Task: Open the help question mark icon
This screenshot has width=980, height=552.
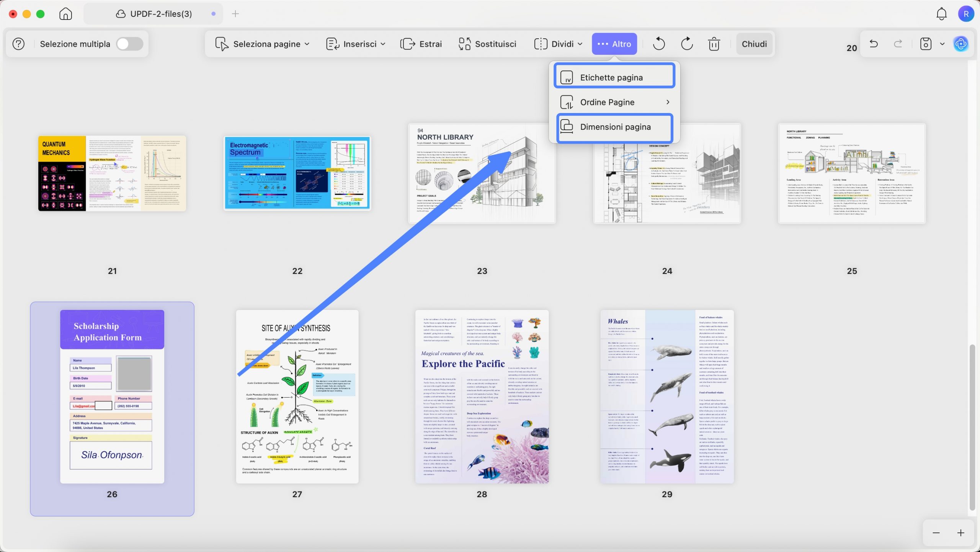Action: [18, 44]
